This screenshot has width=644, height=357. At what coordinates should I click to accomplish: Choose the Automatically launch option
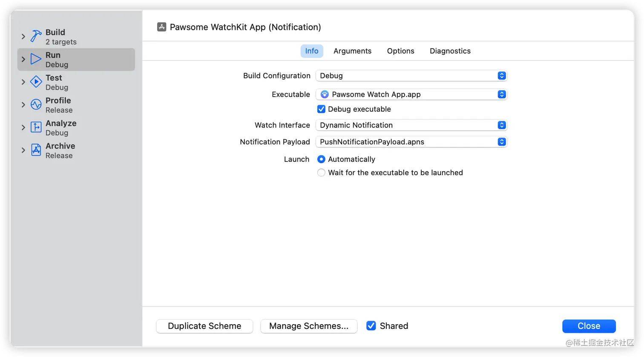[322, 159]
